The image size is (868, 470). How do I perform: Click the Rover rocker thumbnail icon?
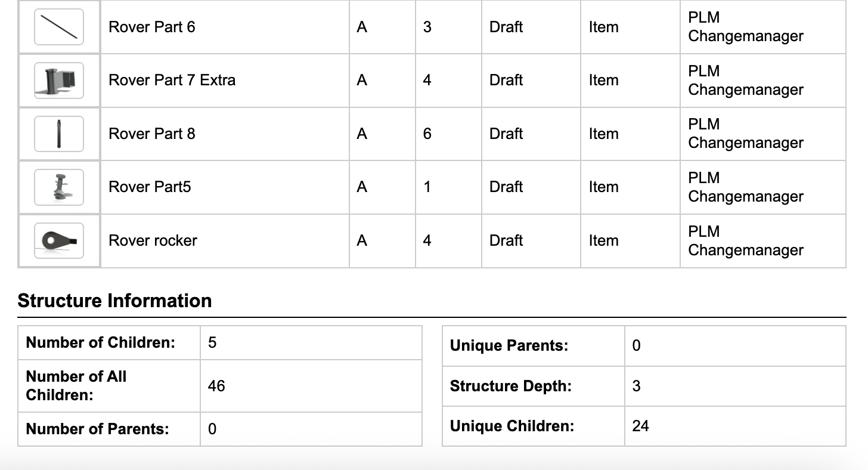59,241
